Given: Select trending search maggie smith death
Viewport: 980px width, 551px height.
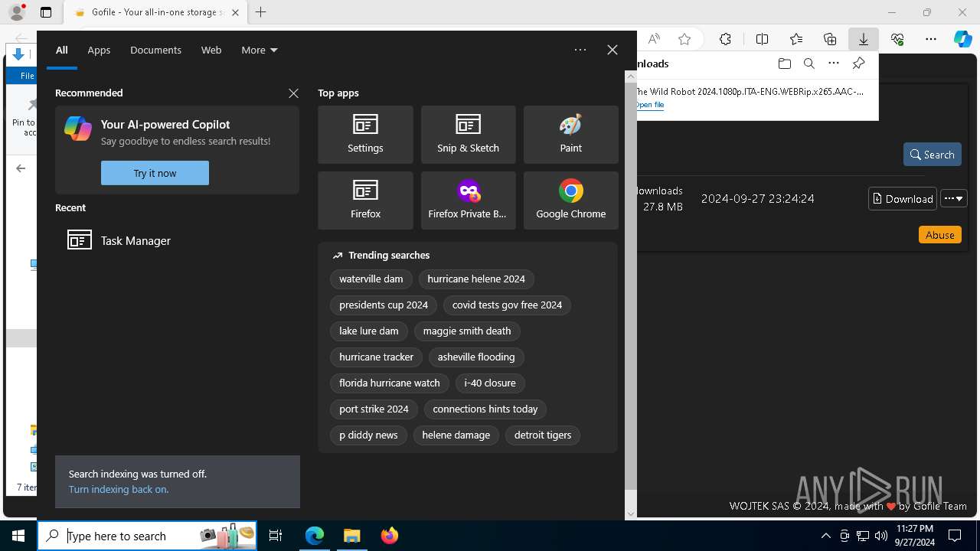Looking at the screenshot, I should pyautogui.click(x=467, y=331).
